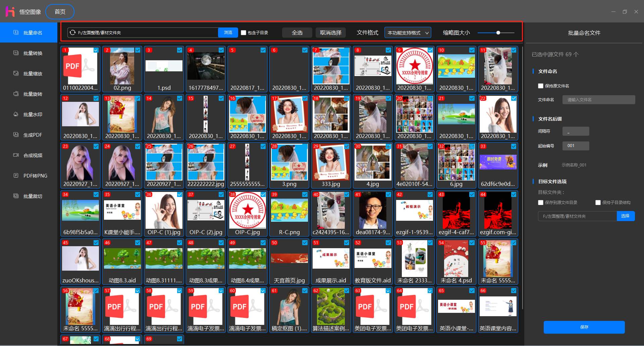Enable the 保持子目录结构 checkbox

[x=598, y=202]
